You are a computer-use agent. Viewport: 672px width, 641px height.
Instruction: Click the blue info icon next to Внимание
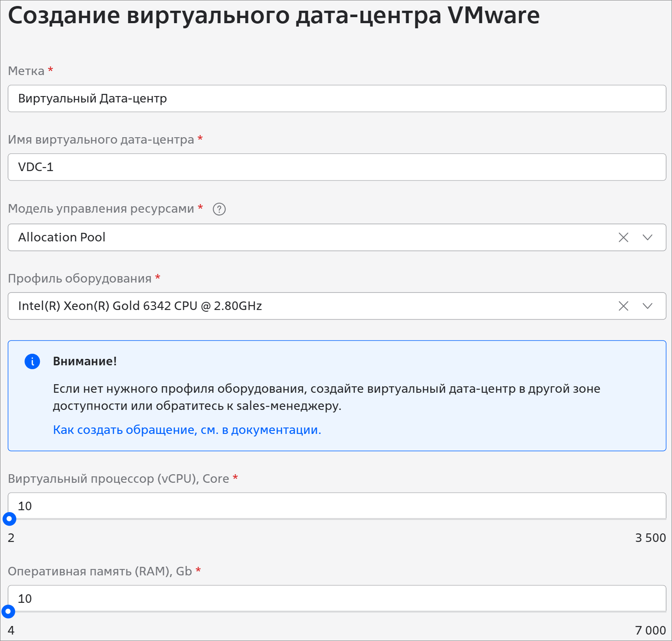point(32,361)
